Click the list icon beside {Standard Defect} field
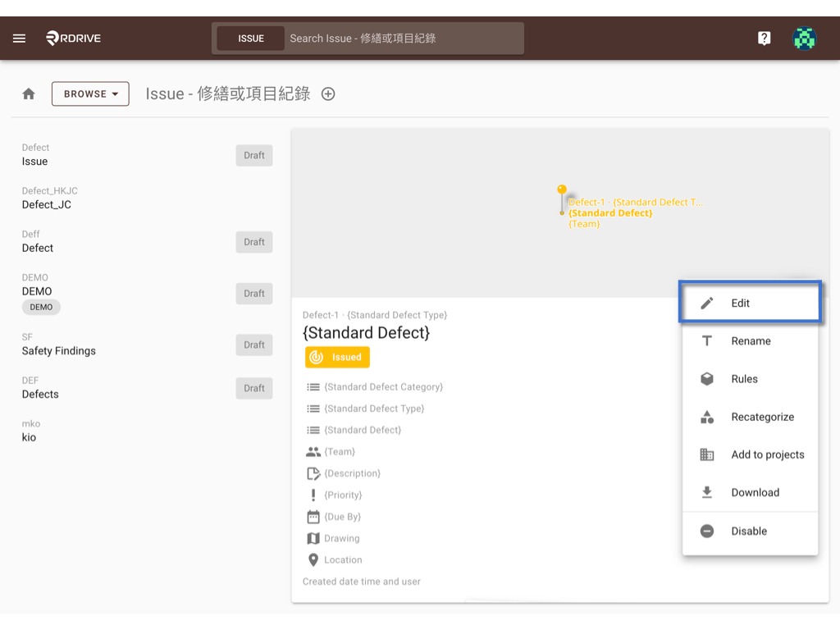The height and width of the screenshot is (630, 840). point(313,430)
